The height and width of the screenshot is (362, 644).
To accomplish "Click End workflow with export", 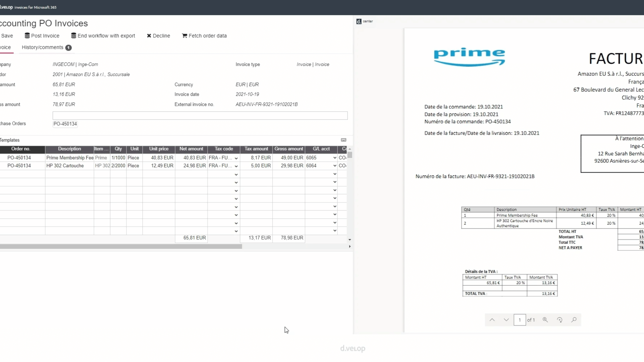I will pos(103,36).
